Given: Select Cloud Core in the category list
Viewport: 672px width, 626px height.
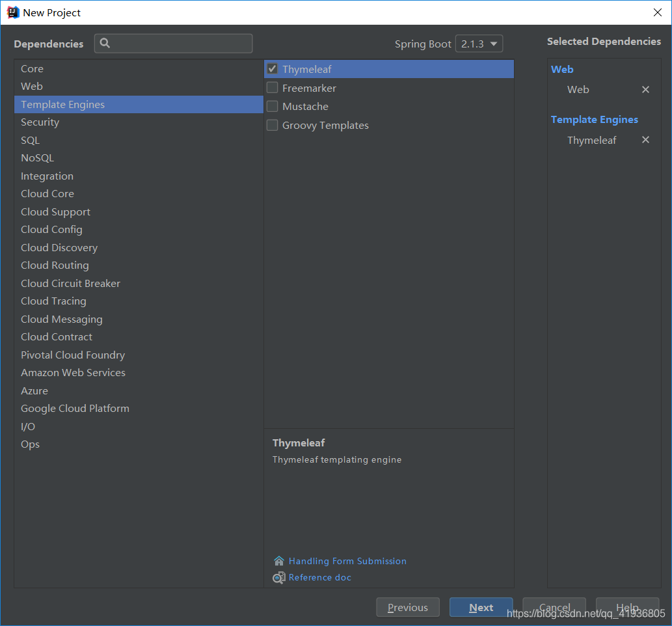Looking at the screenshot, I should tap(139, 194).
